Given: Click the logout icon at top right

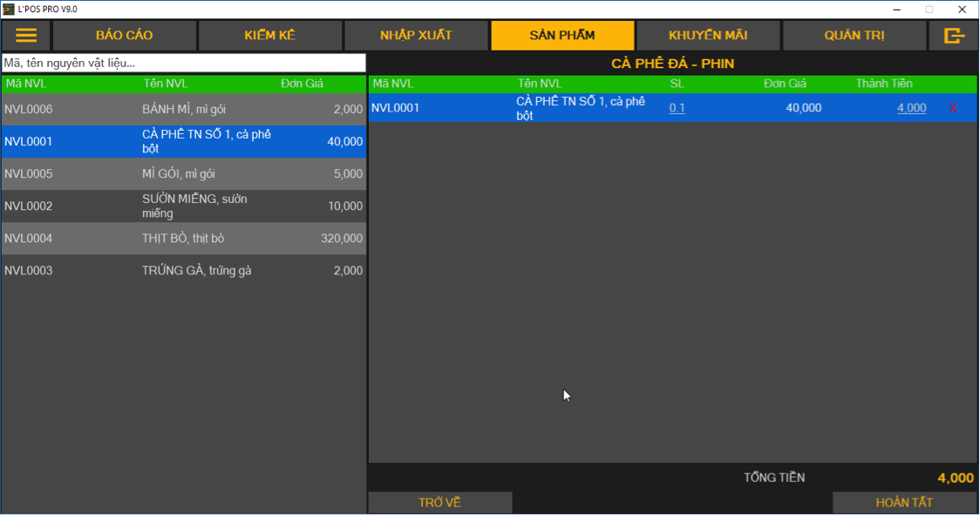Looking at the screenshot, I should click(954, 36).
